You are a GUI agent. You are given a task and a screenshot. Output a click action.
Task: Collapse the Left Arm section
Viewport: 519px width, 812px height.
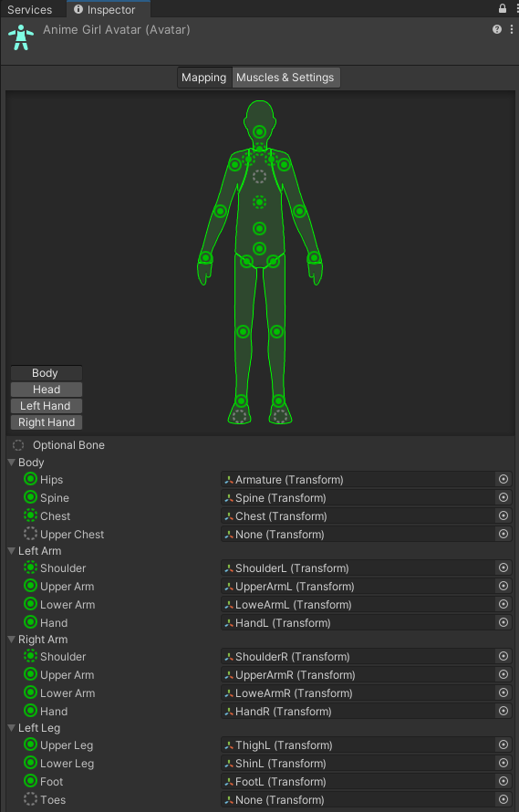tap(11, 551)
